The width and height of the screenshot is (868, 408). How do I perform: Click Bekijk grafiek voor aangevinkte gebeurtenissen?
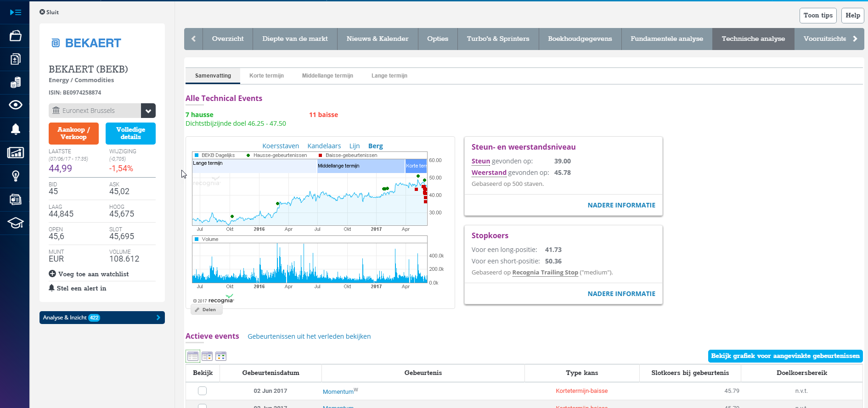pyautogui.click(x=785, y=356)
